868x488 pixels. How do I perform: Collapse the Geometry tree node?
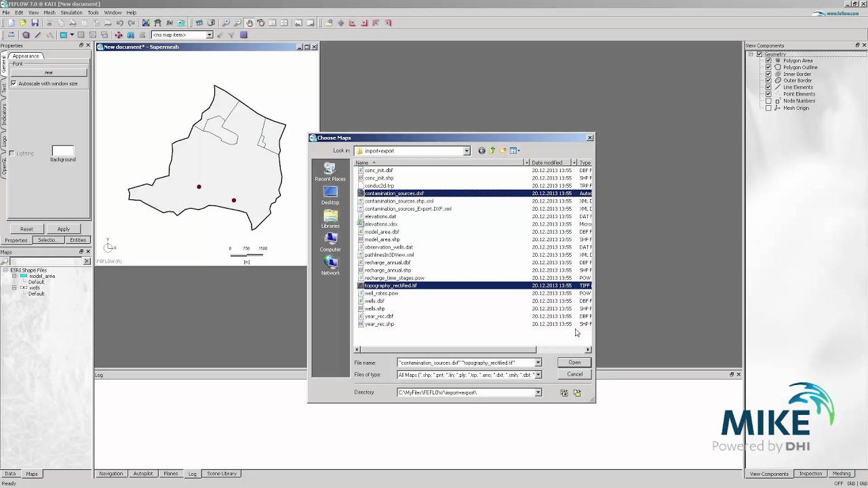click(x=751, y=54)
